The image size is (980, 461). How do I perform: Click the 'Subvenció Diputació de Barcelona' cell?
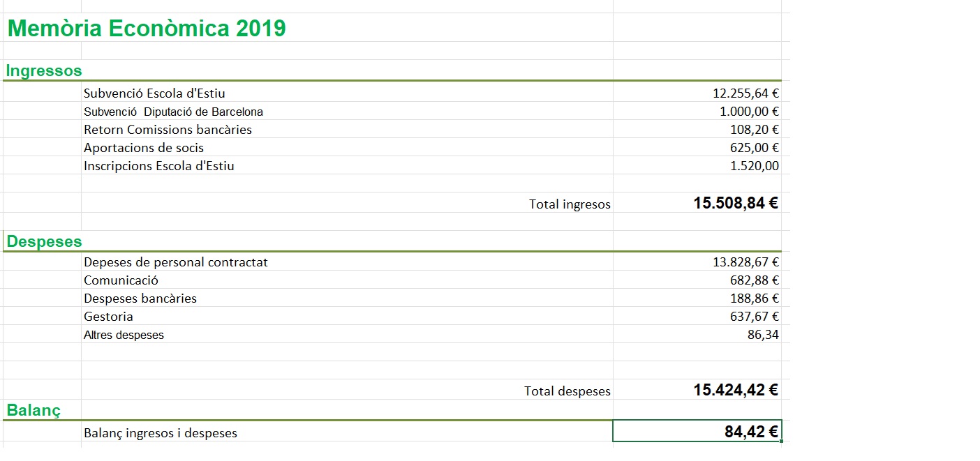[x=173, y=112]
